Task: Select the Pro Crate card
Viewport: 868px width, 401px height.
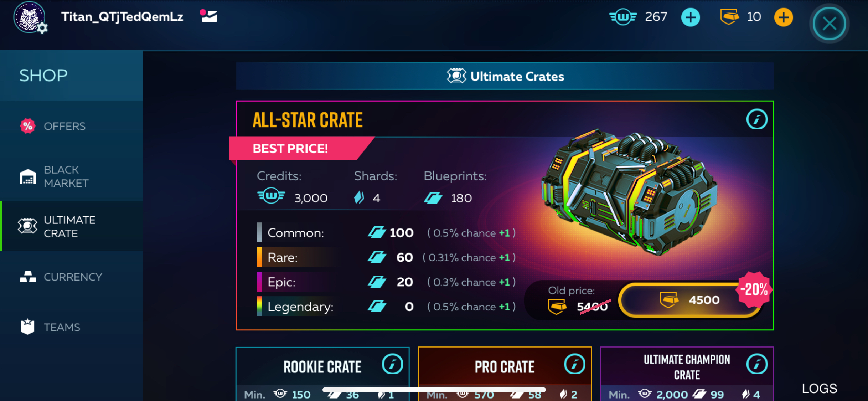Action: click(505, 374)
